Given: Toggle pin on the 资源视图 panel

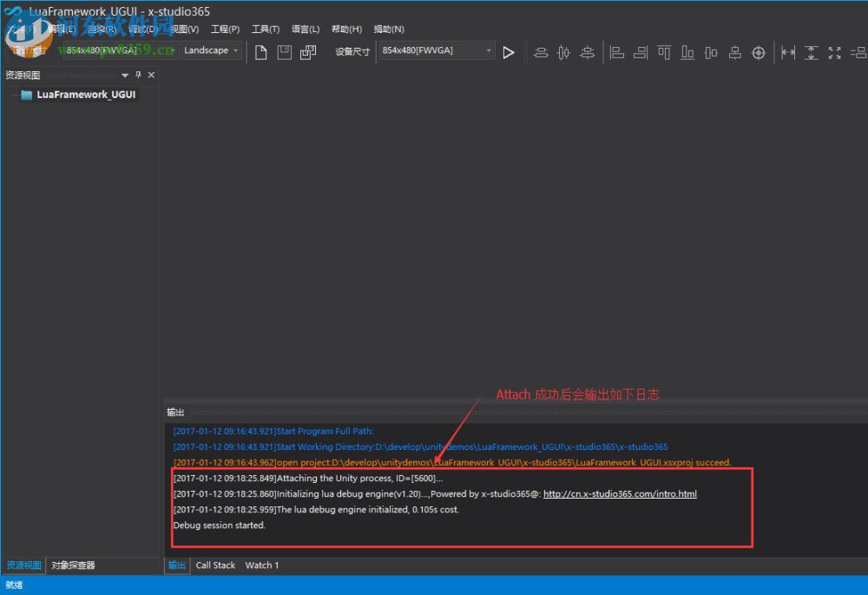Looking at the screenshot, I should (x=138, y=76).
